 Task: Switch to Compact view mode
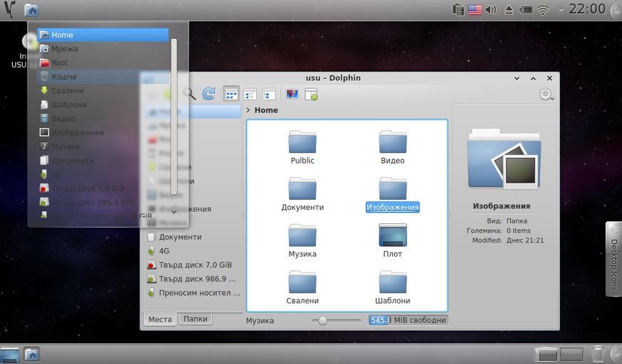coord(250,94)
